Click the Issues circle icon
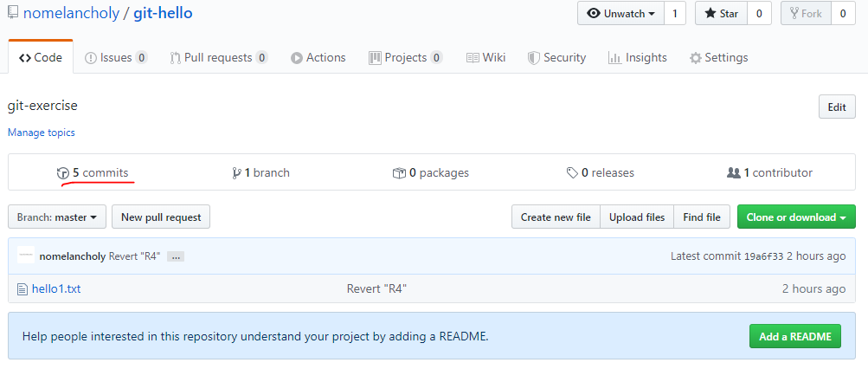 pos(91,58)
